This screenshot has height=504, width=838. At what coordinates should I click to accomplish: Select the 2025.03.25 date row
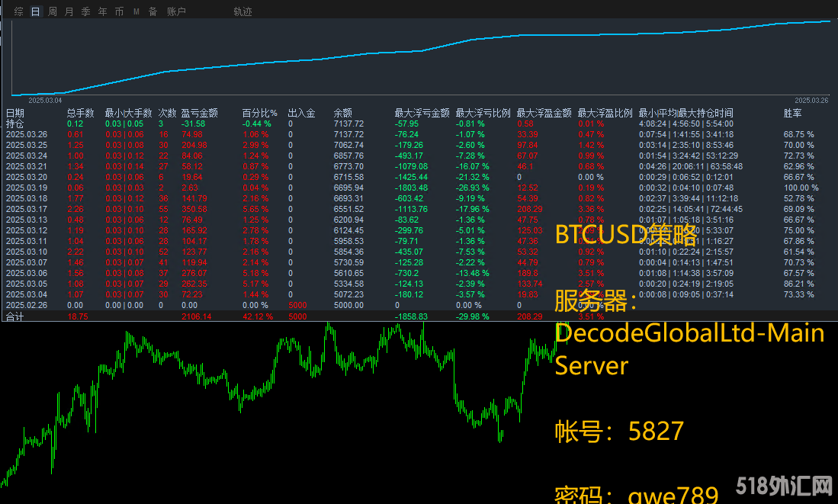click(27, 145)
